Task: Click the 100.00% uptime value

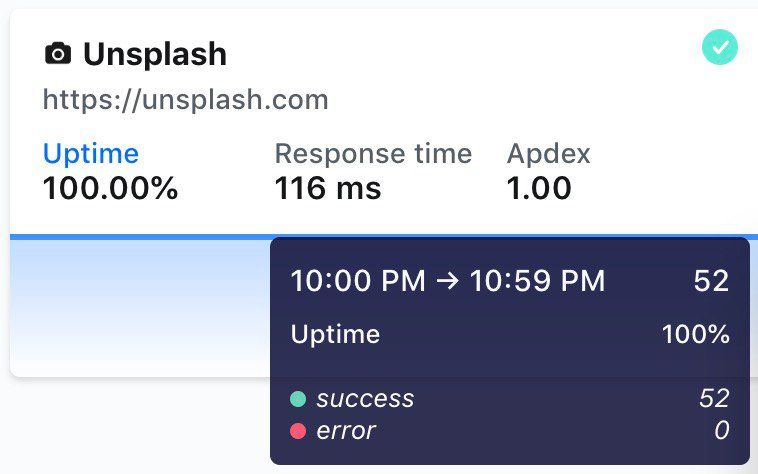Action: coord(110,188)
